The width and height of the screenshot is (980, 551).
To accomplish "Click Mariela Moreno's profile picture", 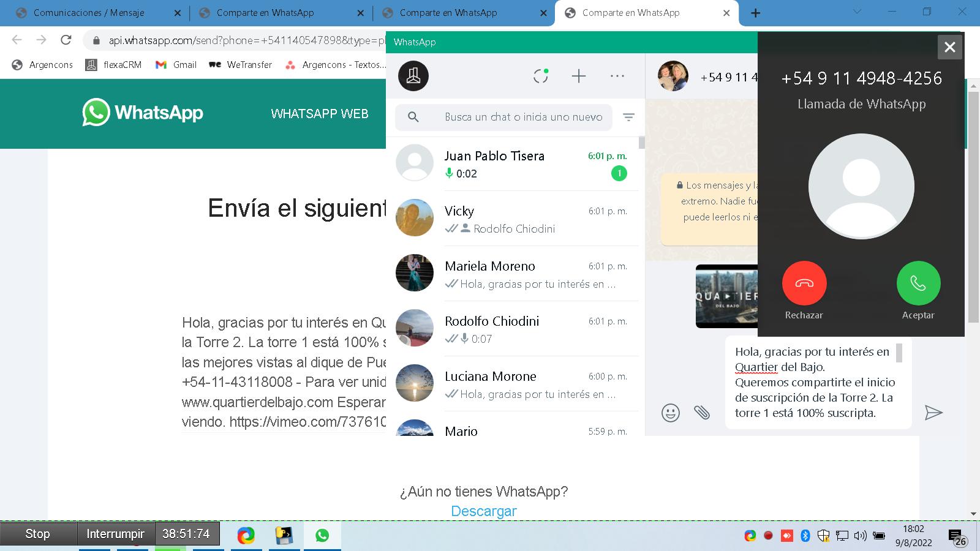I will 415,272.
